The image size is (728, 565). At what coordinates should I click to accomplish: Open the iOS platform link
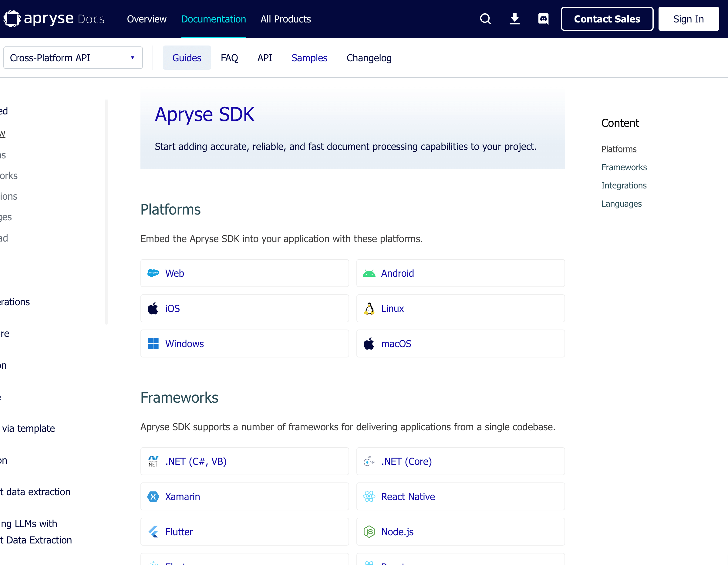[245, 309]
